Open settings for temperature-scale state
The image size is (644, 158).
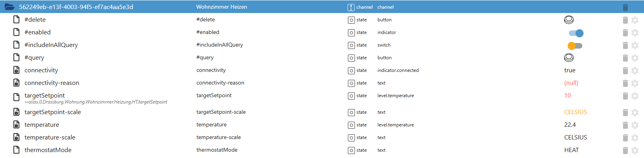(x=635, y=137)
